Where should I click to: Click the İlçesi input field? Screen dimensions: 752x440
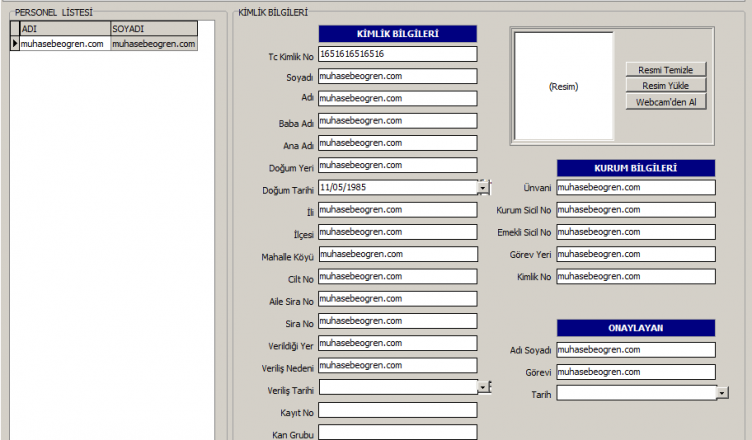[398, 232]
